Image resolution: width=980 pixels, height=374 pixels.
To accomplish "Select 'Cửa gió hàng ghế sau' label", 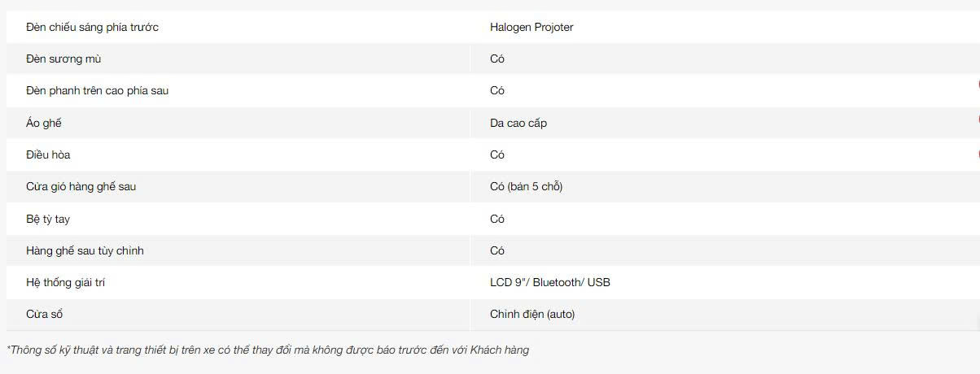I will 81,186.
